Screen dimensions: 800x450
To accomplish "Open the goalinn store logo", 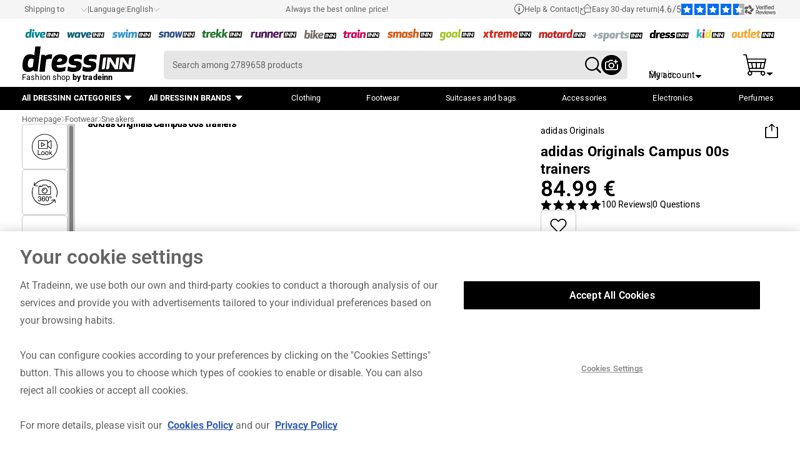I will pos(457,34).
